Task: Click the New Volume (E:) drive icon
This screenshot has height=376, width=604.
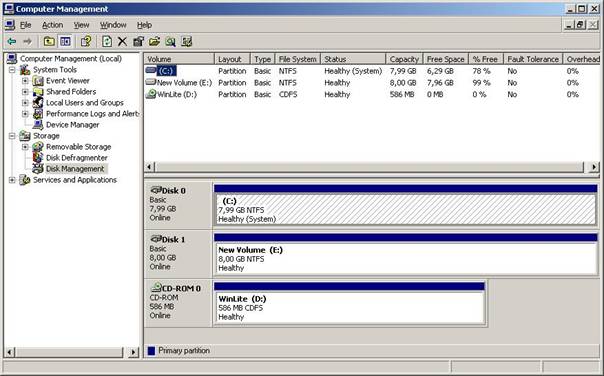Action: click(151, 82)
